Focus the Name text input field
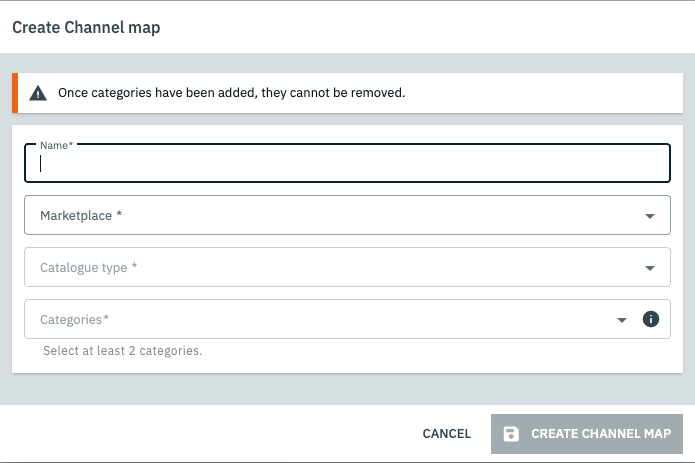Screen dimensions: 695x463 [x=346, y=165]
